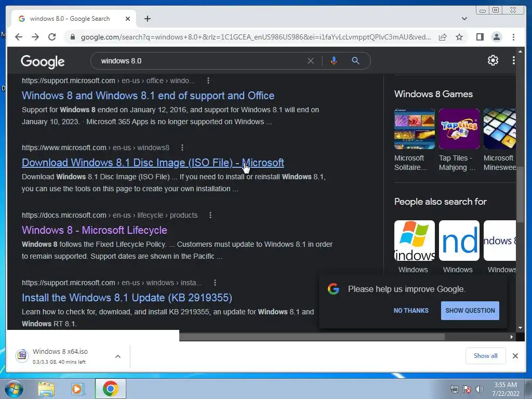Open the Chrome three-dot menu
The image size is (532, 399).
point(513,37)
